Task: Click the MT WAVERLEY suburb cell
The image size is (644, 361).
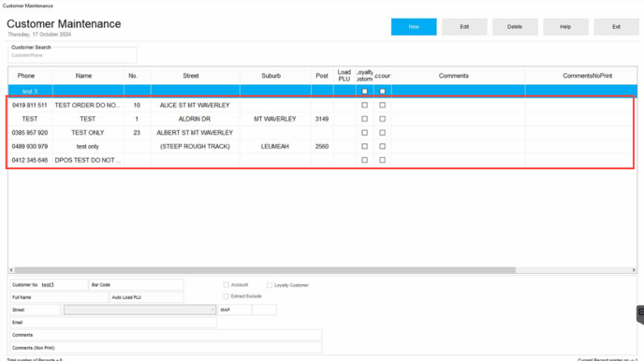Action: [x=275, y=119]
